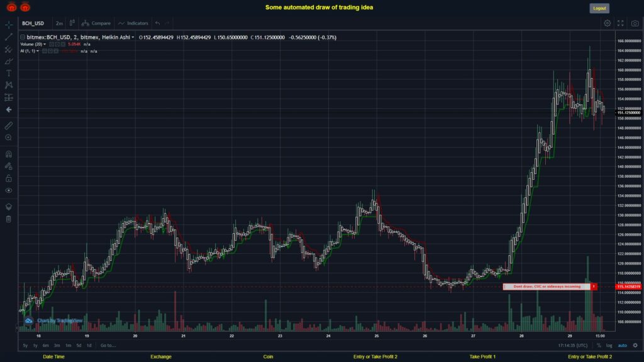Click the red 115.14 price label
The image size is (644, 362).
coord(628,287)
